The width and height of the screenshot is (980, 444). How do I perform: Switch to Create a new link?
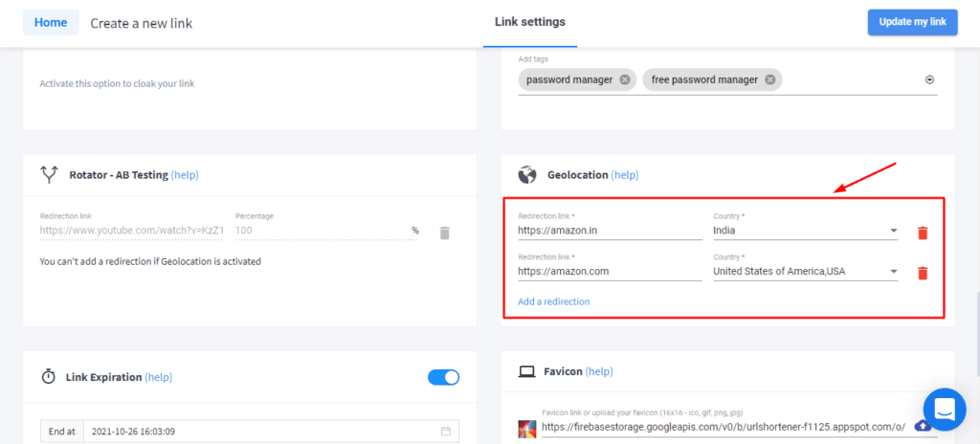(x=142, y=23)
